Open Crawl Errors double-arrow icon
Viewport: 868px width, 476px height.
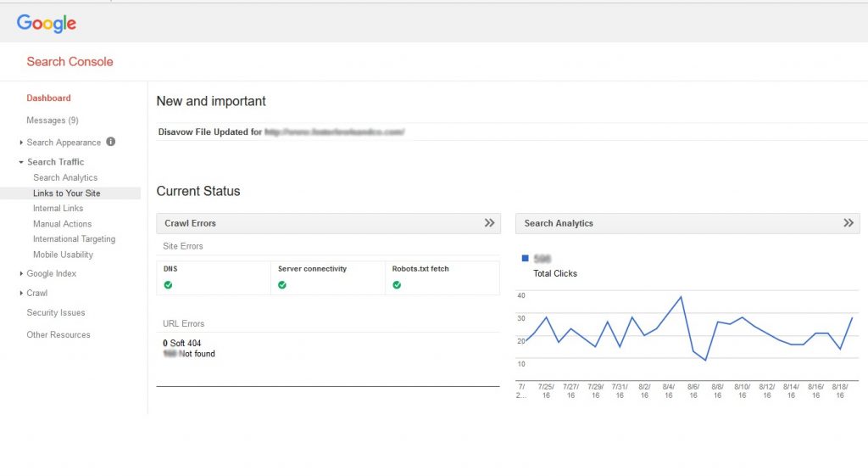[489, 223]
